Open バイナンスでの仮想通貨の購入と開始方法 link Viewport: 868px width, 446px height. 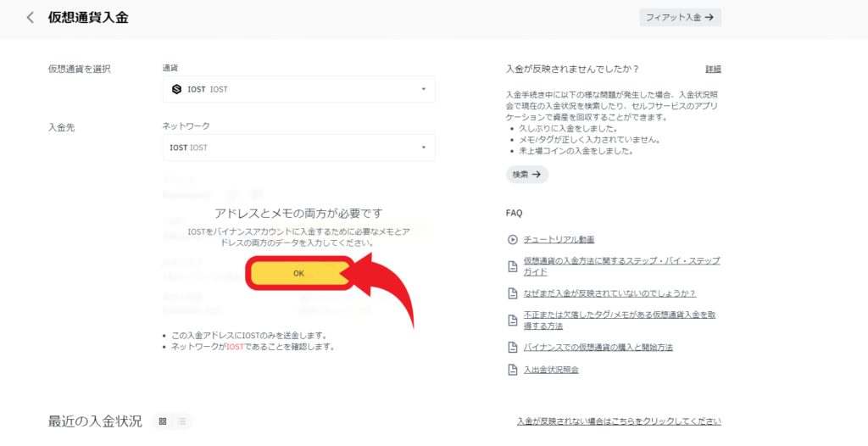(598, 348)
